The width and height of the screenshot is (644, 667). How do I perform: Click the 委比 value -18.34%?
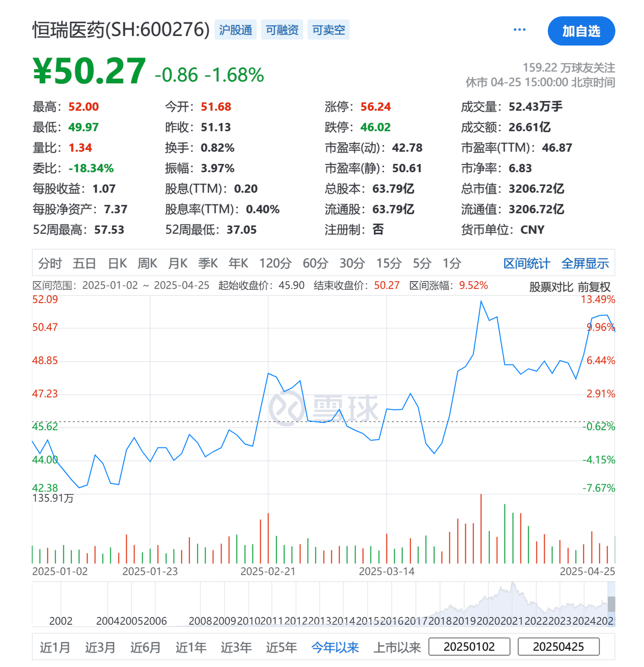click(x=91, y=168)
